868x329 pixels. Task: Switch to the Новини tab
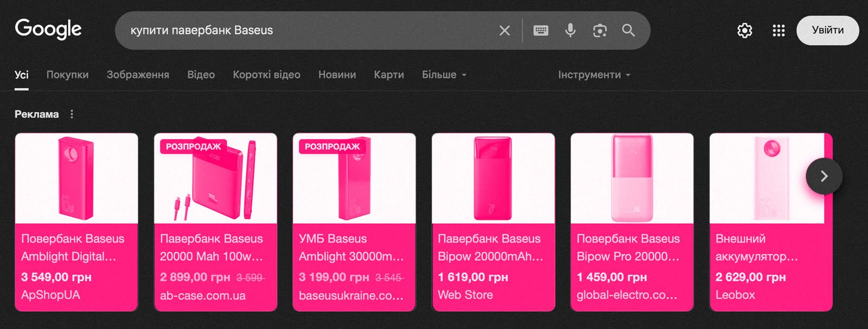pos(337,75)
